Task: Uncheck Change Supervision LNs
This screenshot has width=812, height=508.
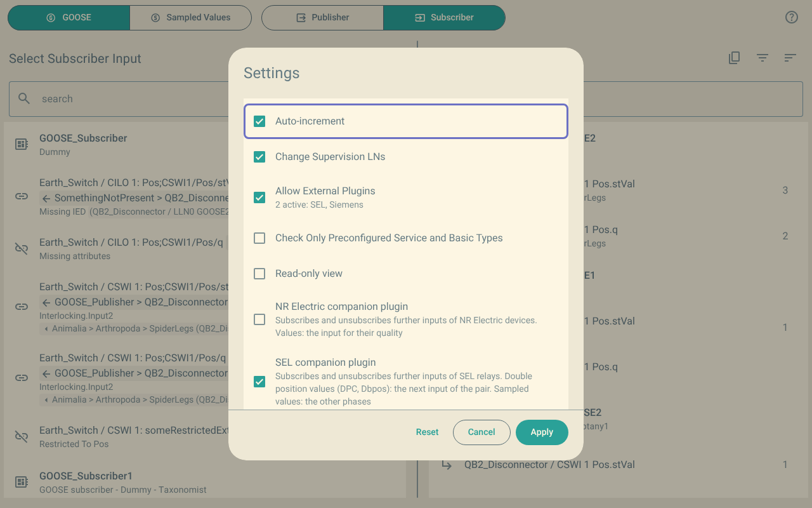Action: click(259, 157)
